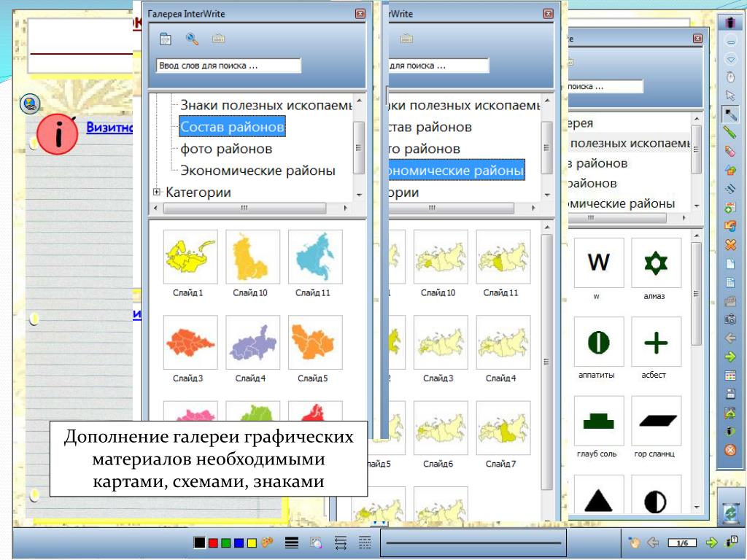Expand the Категории tree node
The width and height of the screenshot is (747, 560).
(157, 192)
